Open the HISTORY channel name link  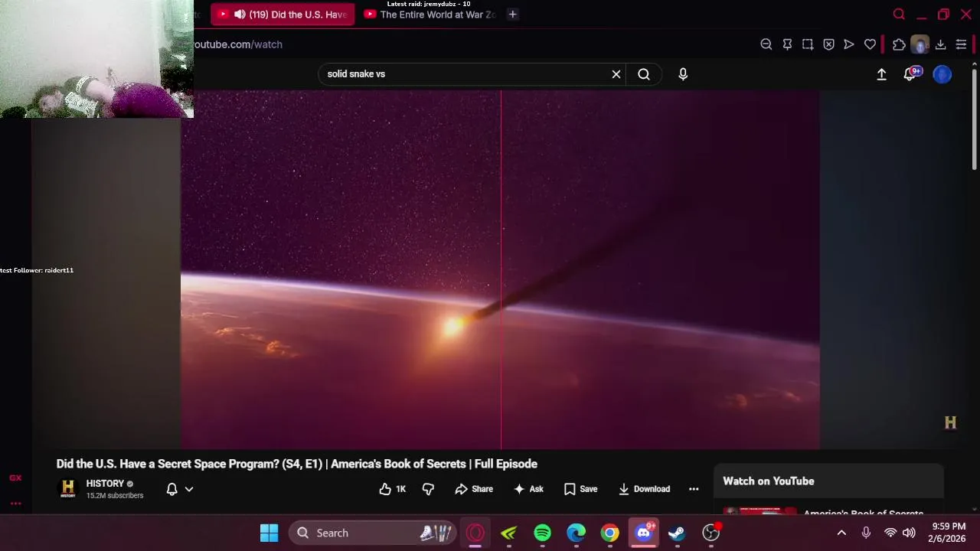(105, 484)
